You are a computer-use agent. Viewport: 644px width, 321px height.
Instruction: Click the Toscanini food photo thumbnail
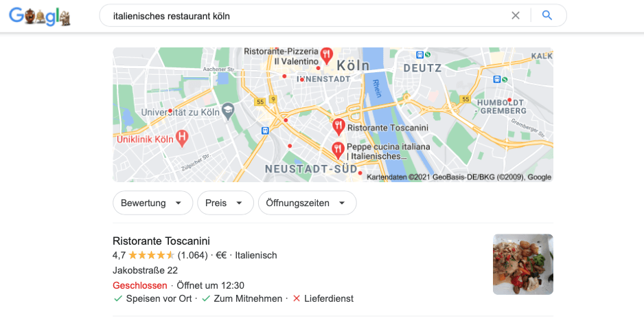click(x=523, y=264)
